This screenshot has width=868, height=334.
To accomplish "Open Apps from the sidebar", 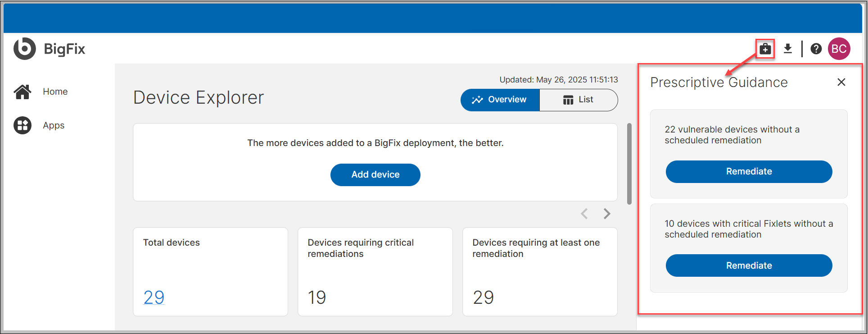I will [x=54, y=125].
